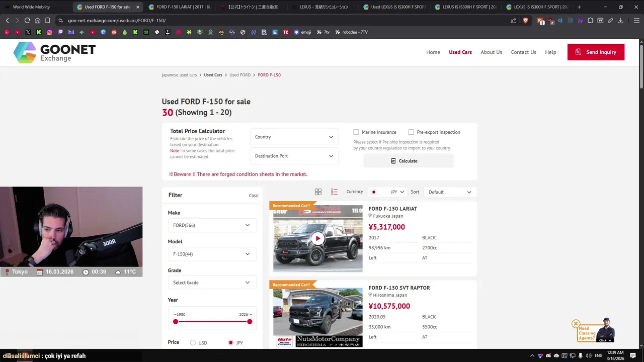
Task: Open the robcdee - 7TV bookmark
Action: [351, 32]
